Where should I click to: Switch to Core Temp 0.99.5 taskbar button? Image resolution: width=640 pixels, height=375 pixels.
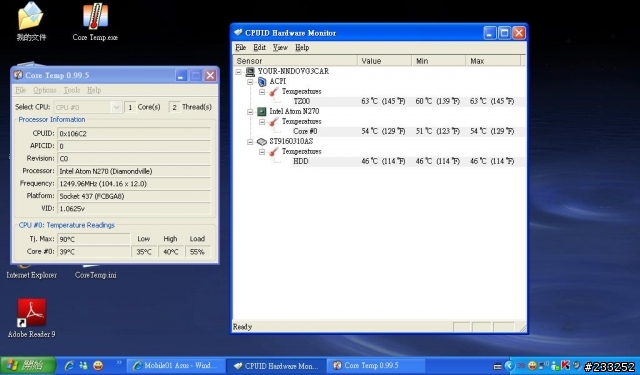point(376,366)
